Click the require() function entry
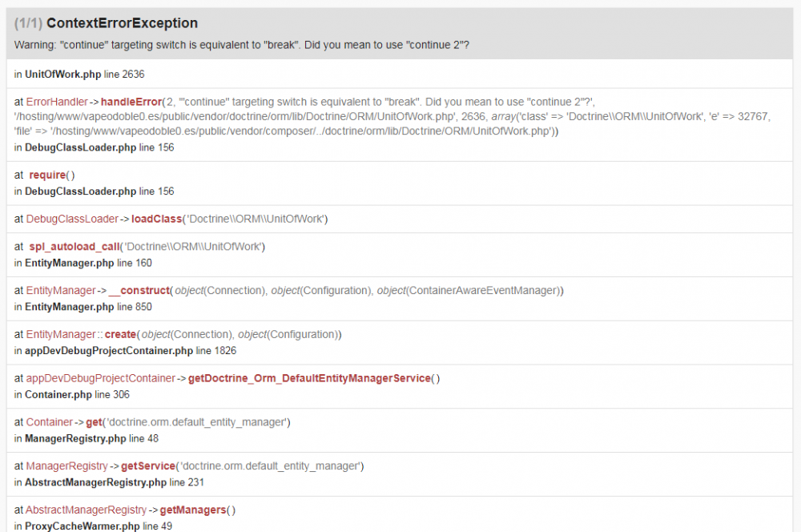The image size is (801, 532). tap(51, 175)
